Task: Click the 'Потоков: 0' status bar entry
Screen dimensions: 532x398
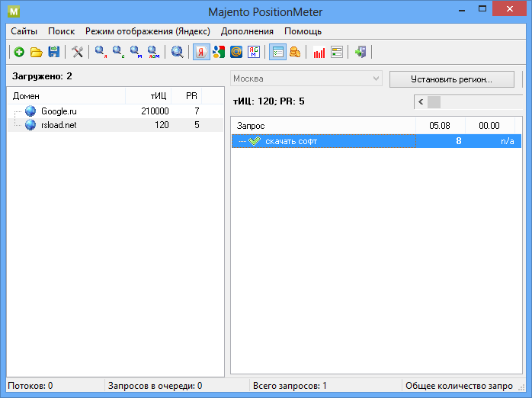Action: click(30, 386)
